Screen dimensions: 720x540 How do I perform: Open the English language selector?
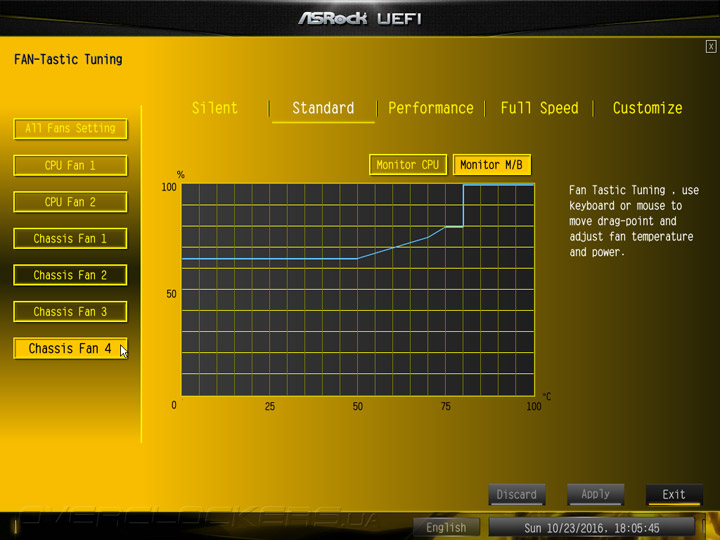[446, 527]
